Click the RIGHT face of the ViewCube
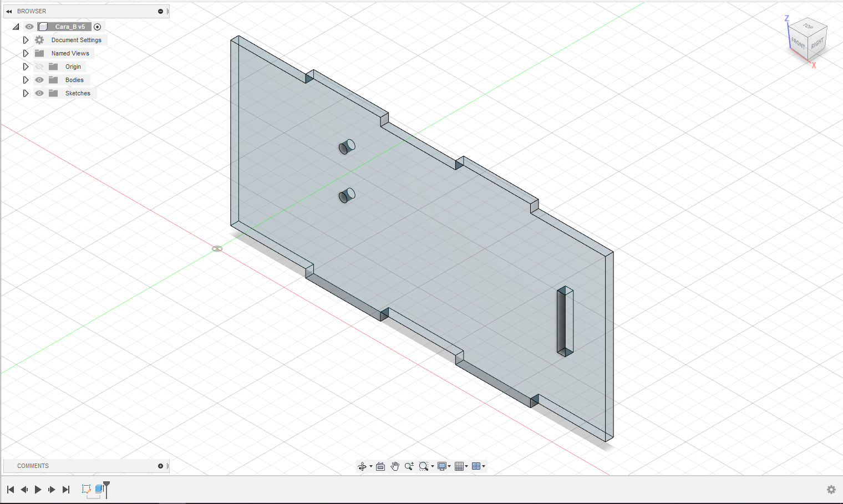 (817, 43)
